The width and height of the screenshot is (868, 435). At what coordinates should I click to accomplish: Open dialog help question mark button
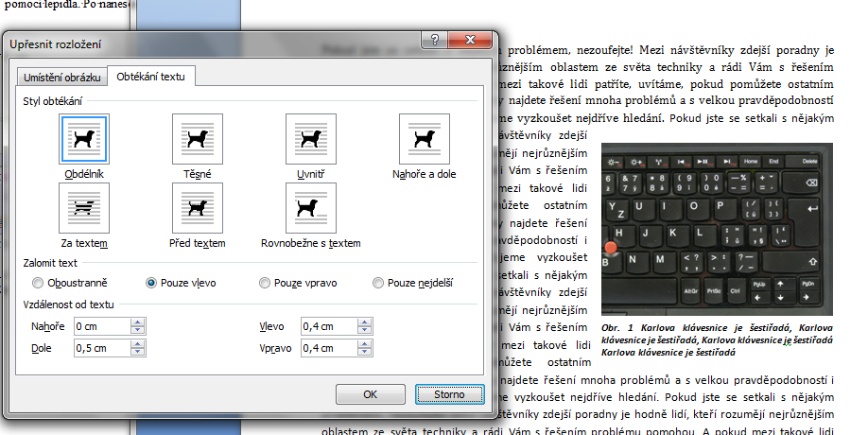[x=435, y=40]
